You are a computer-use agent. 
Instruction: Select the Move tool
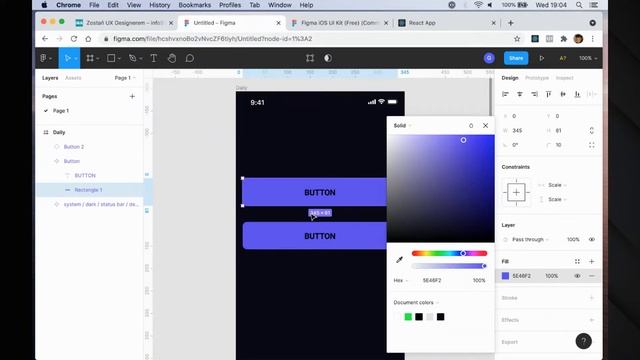point(68,58)
